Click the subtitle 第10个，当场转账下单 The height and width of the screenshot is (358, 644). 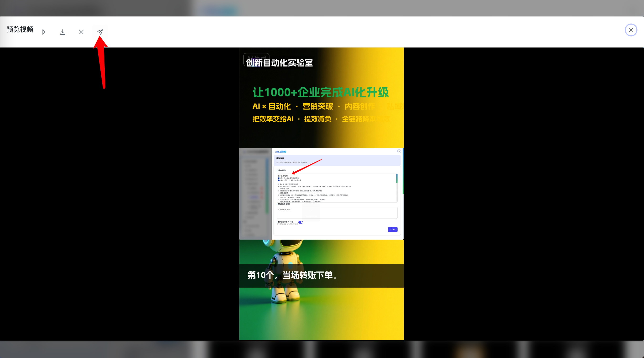point(292,275)
